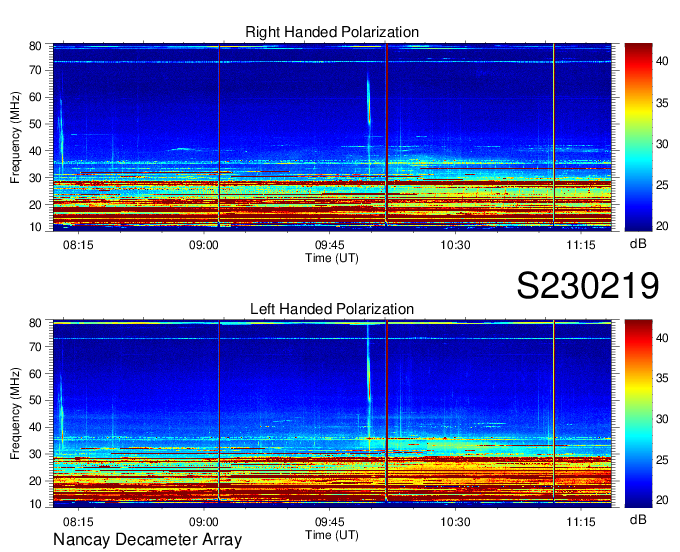Click the 'Nancay Decameter Array' label
Screen dimensions: 680x552
point(147,540)
